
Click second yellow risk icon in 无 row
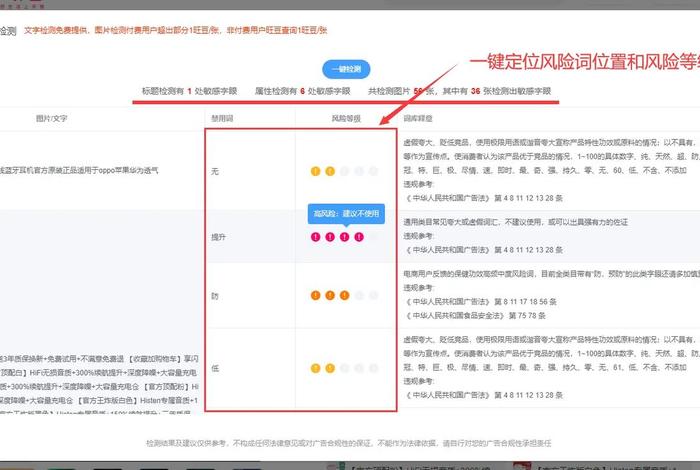click(330, 171)
